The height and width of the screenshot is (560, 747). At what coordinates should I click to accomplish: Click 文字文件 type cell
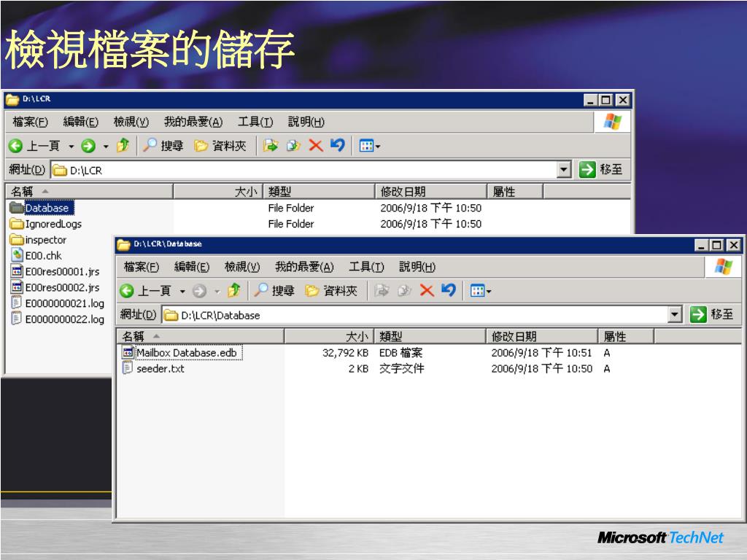coord(401,368)
